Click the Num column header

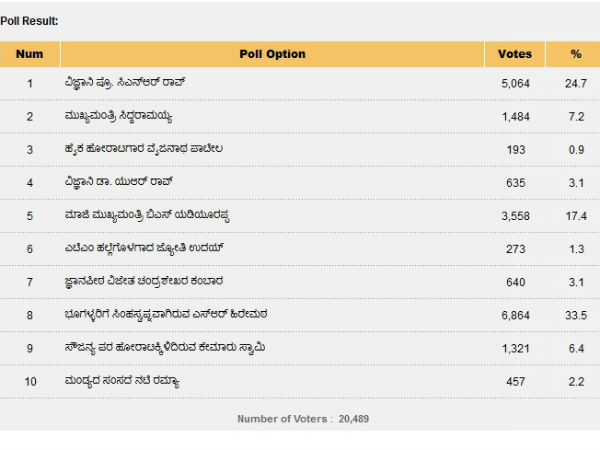tap(30, 53)
